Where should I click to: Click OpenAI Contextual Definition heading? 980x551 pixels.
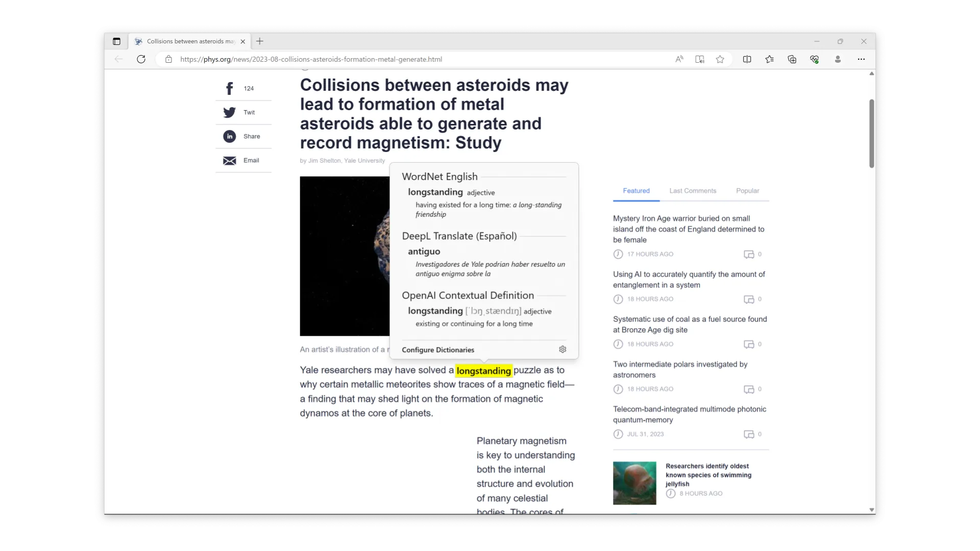468,295
